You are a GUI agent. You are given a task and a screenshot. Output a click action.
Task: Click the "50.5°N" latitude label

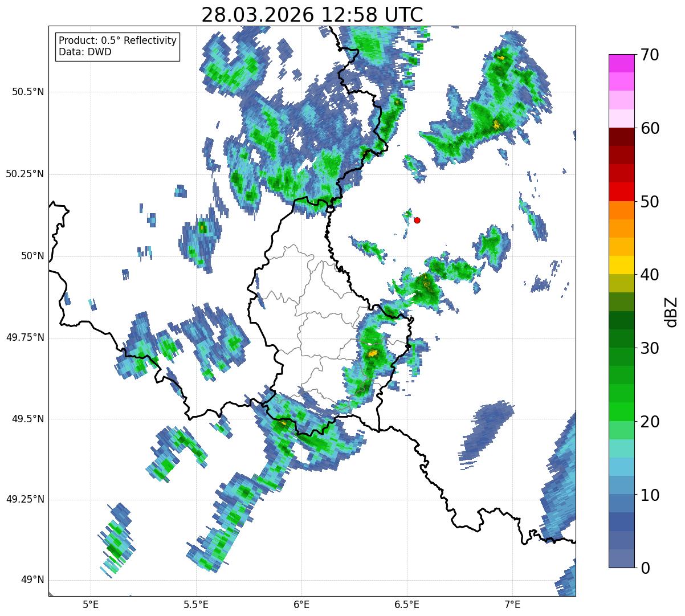click(x=27, y=92)
